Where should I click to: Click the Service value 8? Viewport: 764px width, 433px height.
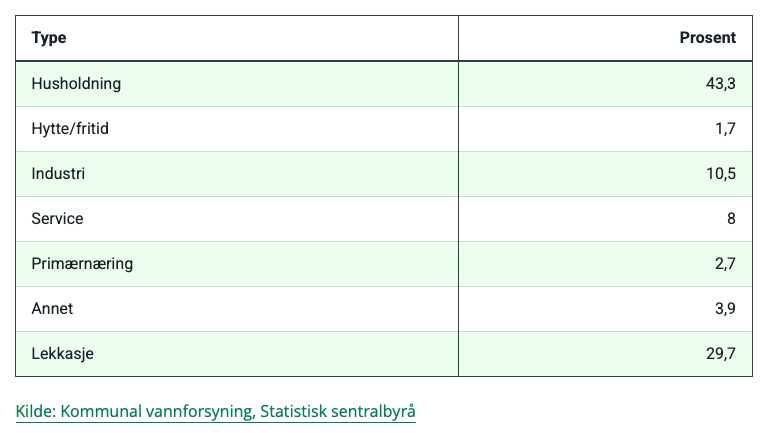click(x=731, y=219)
